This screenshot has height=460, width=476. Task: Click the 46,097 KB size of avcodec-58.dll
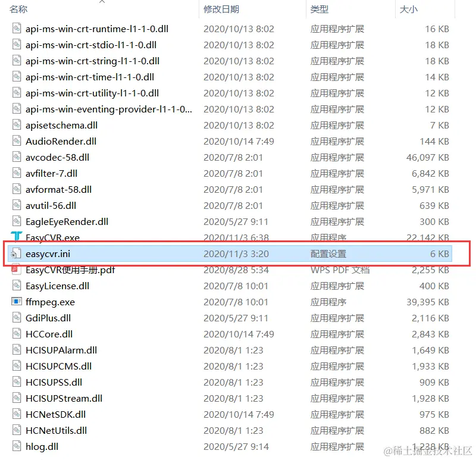click(x=427, y=157)
